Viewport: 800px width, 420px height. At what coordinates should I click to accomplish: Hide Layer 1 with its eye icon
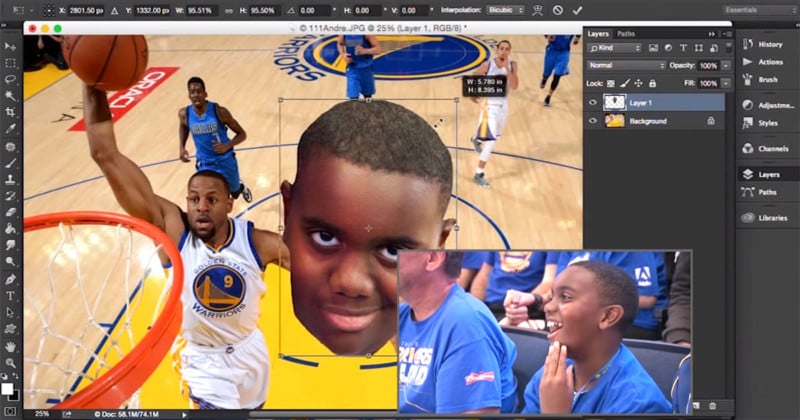coord(592,103)
